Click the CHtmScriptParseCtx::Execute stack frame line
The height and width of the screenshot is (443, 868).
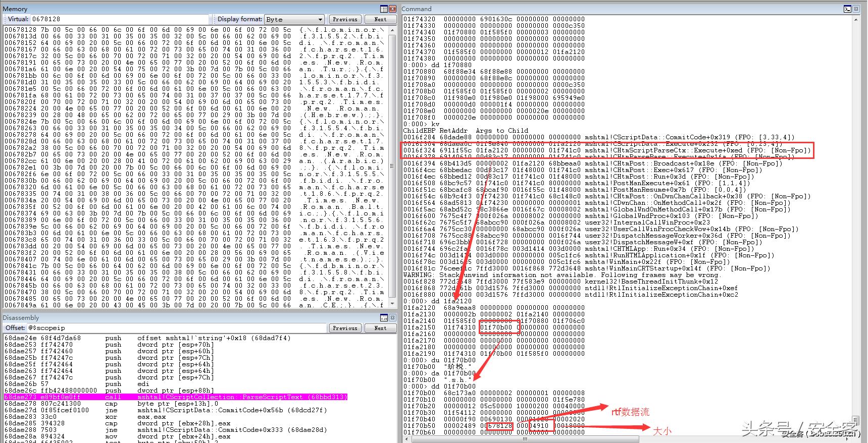click(606, 150)
